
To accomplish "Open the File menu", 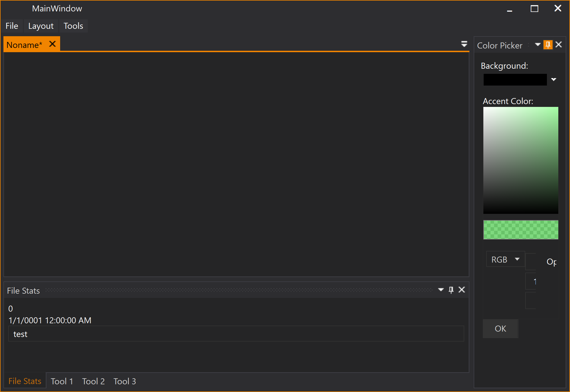I will click(12, 26).
